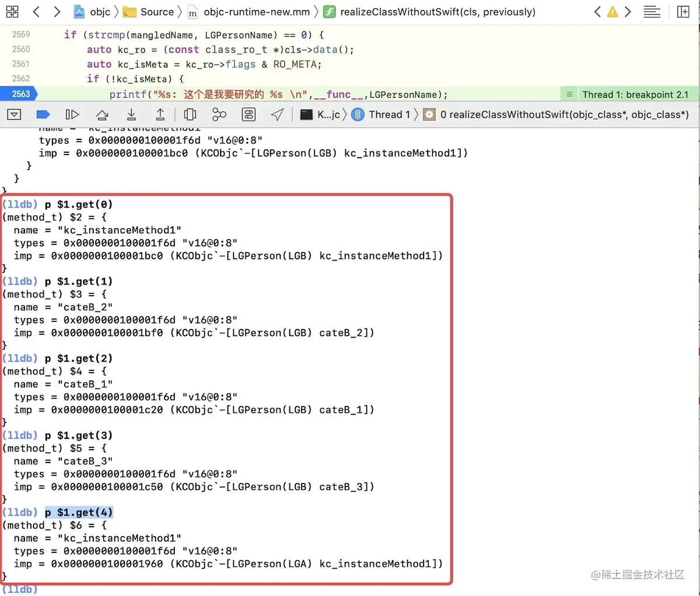Click line number 2563 breakpoint marker

[19, 94]
